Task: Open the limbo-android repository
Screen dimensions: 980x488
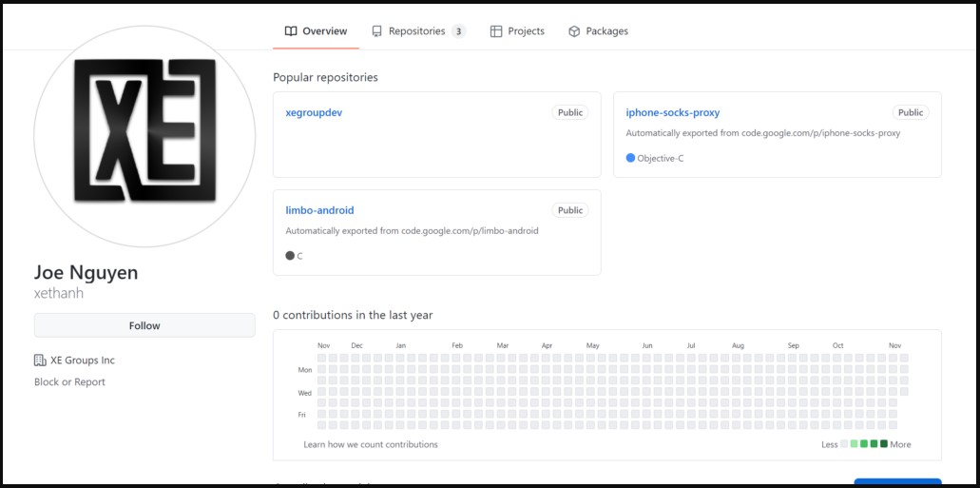Action: [x=319, y=210]
